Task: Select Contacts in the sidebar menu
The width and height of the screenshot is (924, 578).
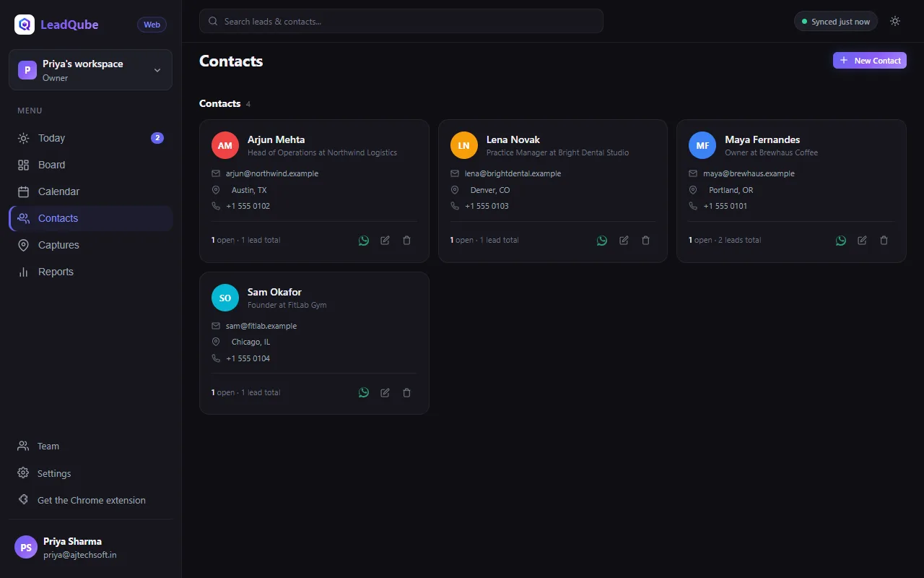Action: tap(91, 218)
